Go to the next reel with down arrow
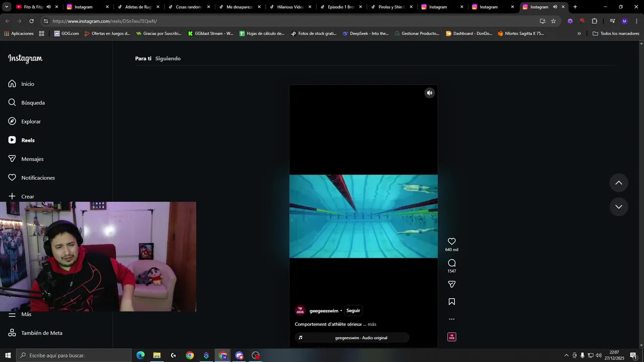This screenshot has height=362, width=644. 619,207
